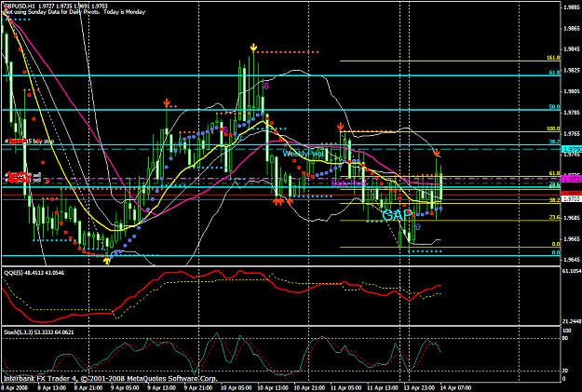The image size is (582, 392).
Task: Select the yellow 100.0 Fibonacci level label
Action: point(553,128)
